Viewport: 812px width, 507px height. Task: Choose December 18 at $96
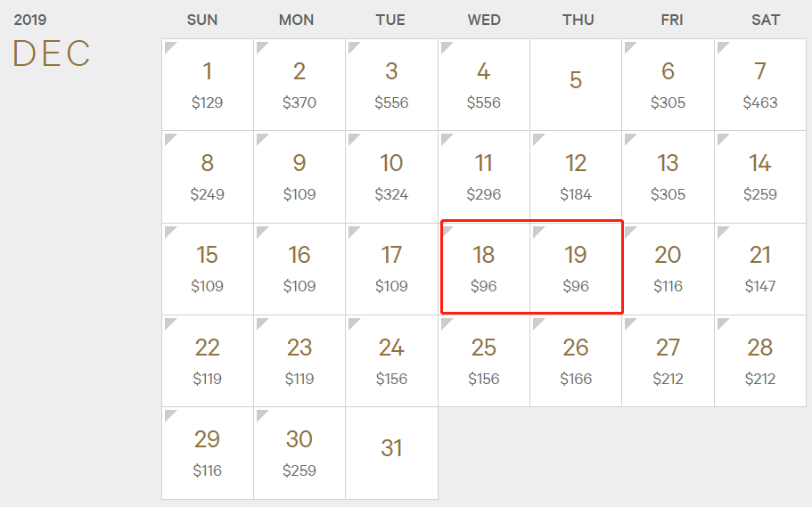click(x=484, y=269)
